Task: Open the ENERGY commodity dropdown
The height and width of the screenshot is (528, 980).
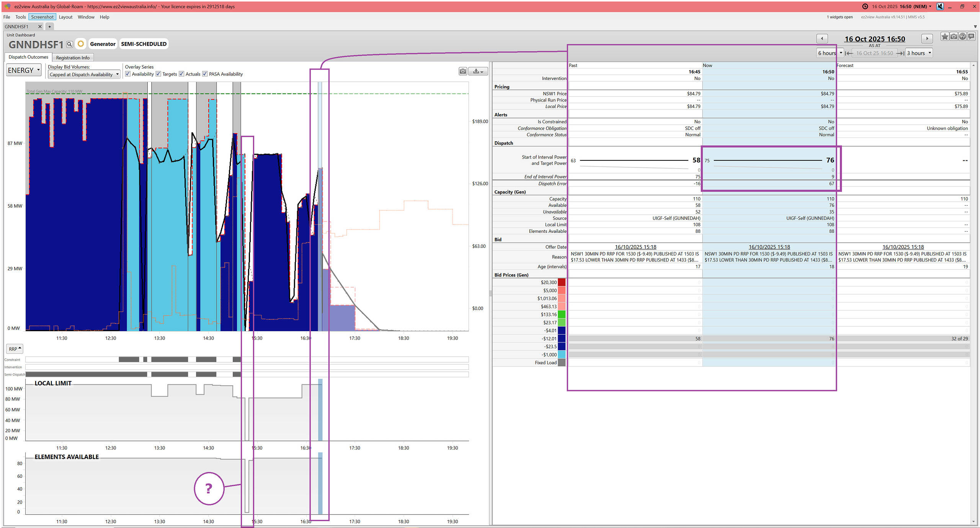Action: (x=24, y=70)
